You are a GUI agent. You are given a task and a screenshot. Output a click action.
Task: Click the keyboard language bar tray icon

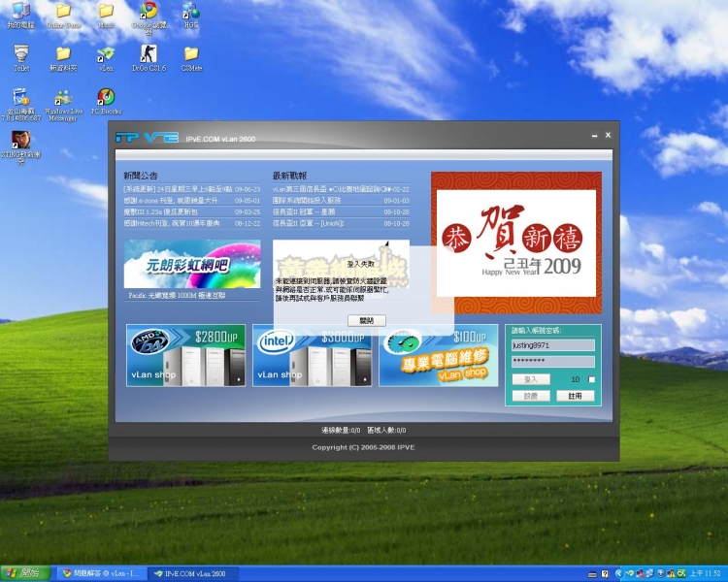point(592,574)
